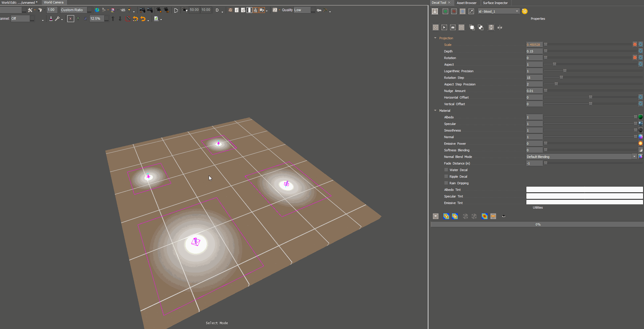Enable the Ripple Decal checkbox
644x329 pixels.
446,177
